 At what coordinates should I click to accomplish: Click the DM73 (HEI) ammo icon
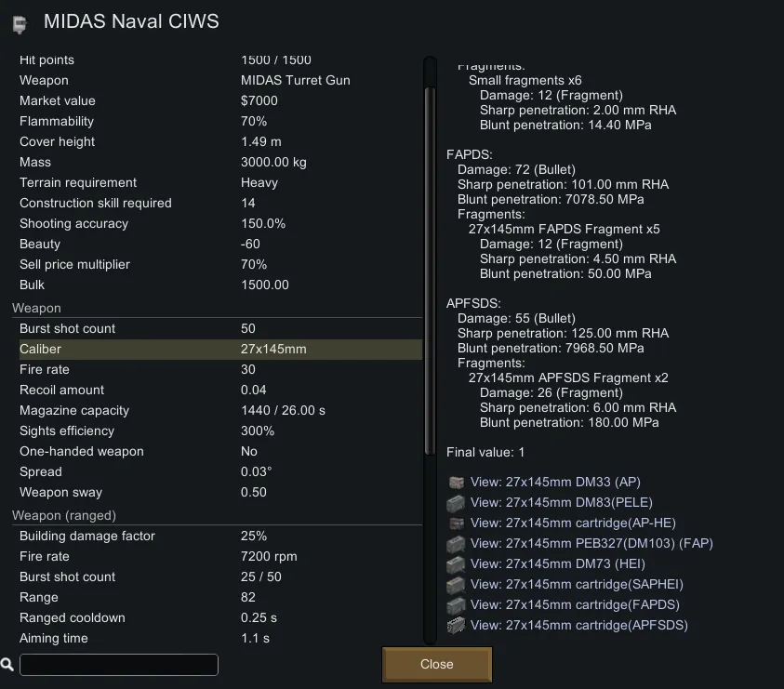(x=456, y=563)
